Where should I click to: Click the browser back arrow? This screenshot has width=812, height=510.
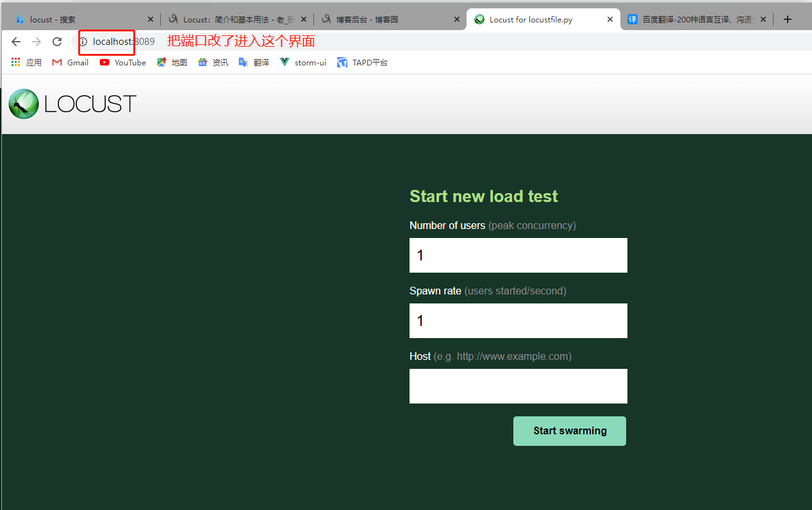click(x=16, y=42)
